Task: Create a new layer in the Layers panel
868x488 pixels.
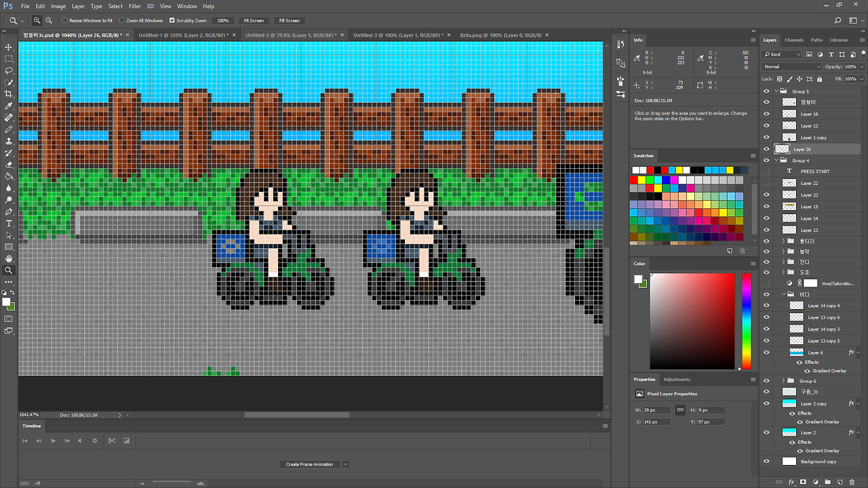Action: click(x=840, y=481)
